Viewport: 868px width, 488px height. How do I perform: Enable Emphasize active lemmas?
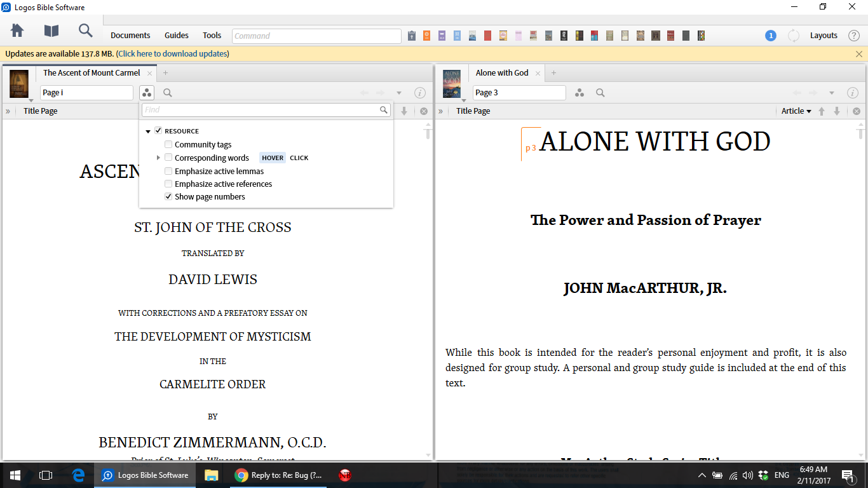click(168, 171)
